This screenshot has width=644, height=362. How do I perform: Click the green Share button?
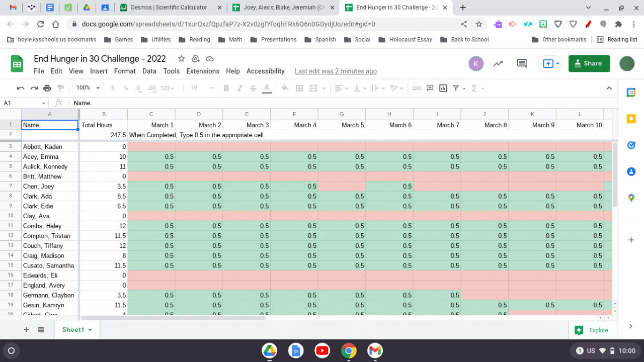[589, 63]
